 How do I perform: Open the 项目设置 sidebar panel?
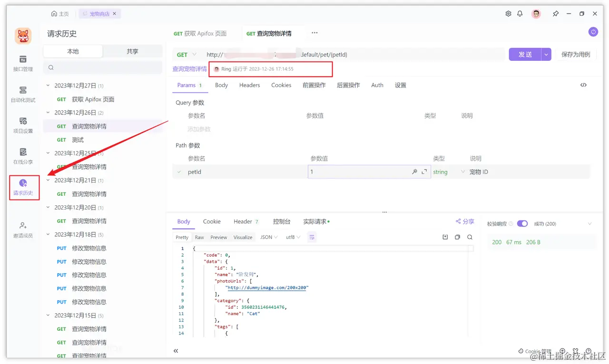24,125
